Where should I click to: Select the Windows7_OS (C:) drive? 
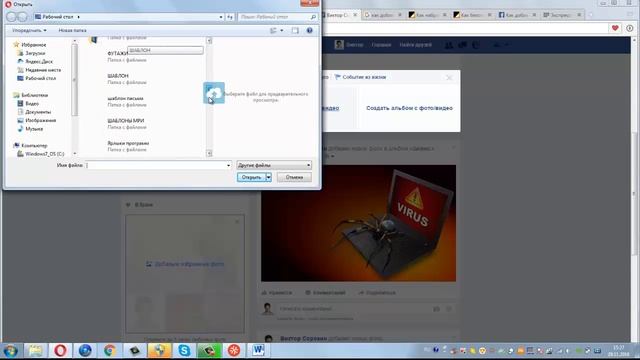pos(44,154)
